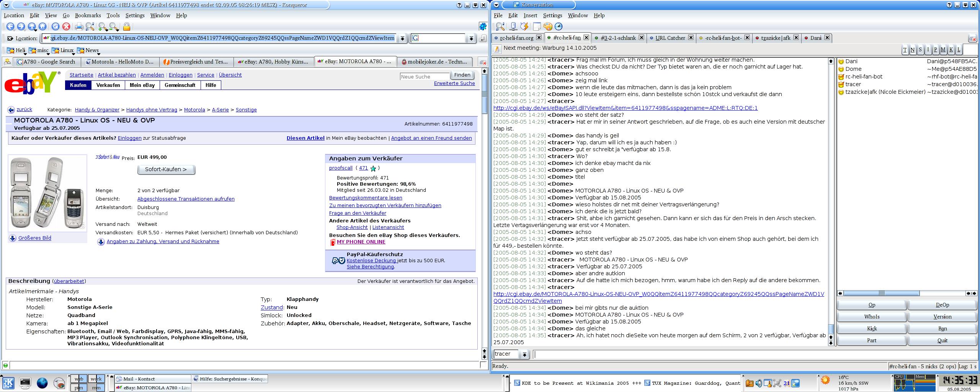Open volume mixer in system tray
980x392 pixels.
point(759,383)
